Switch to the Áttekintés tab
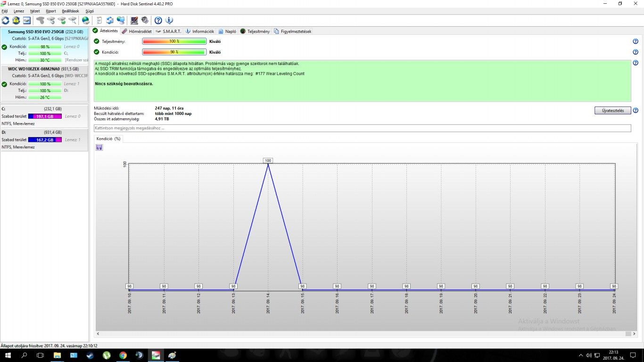Viewport: 644px width, 362px height. coord(105,31)
